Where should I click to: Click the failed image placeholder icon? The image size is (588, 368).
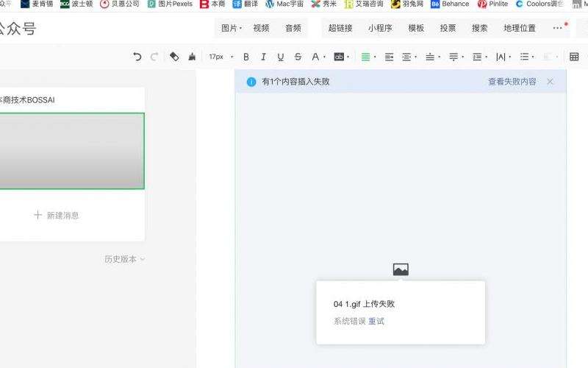[401, 270]
